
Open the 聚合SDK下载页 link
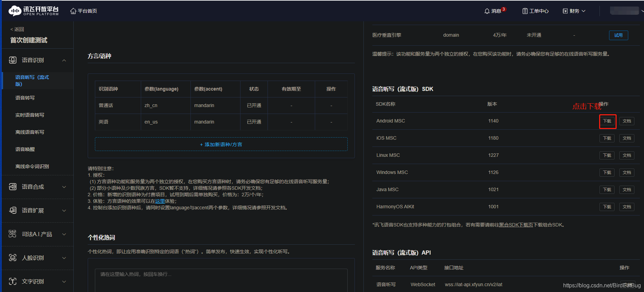tap(516, 225)
